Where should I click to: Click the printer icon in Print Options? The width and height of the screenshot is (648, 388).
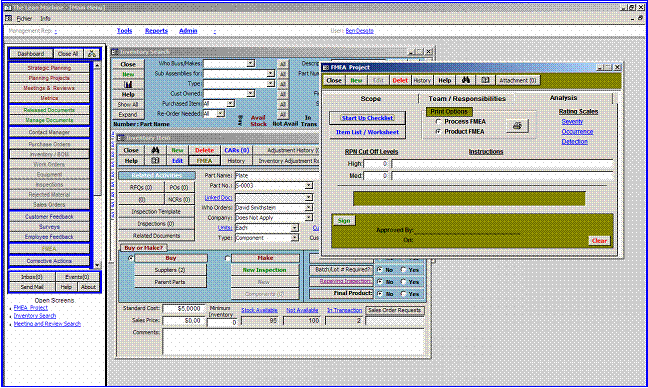click(x=517, y=126)
